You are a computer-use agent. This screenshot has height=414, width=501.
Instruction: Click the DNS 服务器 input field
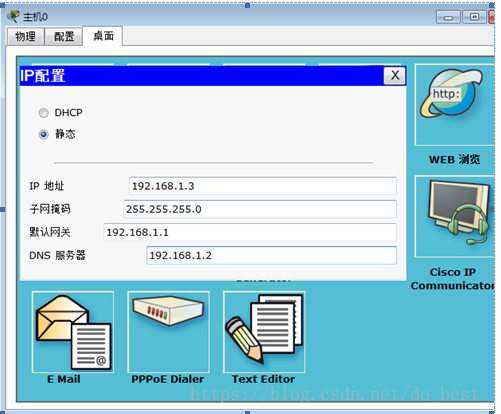(272, 255)
